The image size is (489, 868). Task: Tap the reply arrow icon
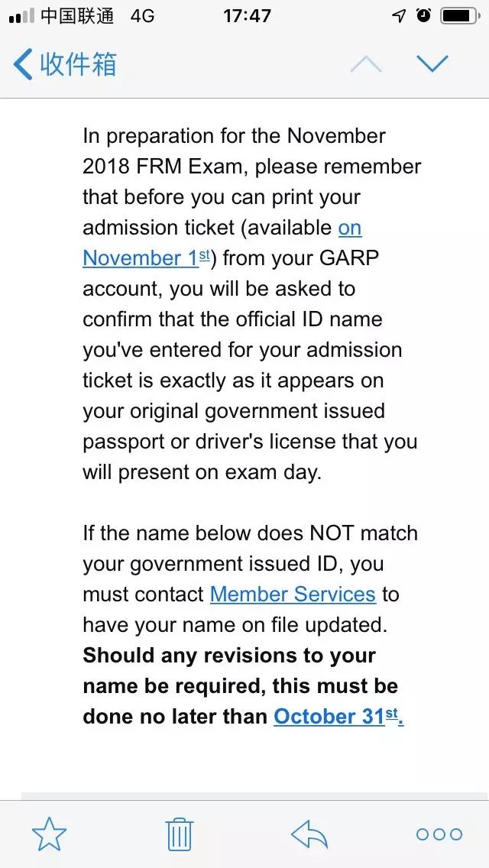309,834
